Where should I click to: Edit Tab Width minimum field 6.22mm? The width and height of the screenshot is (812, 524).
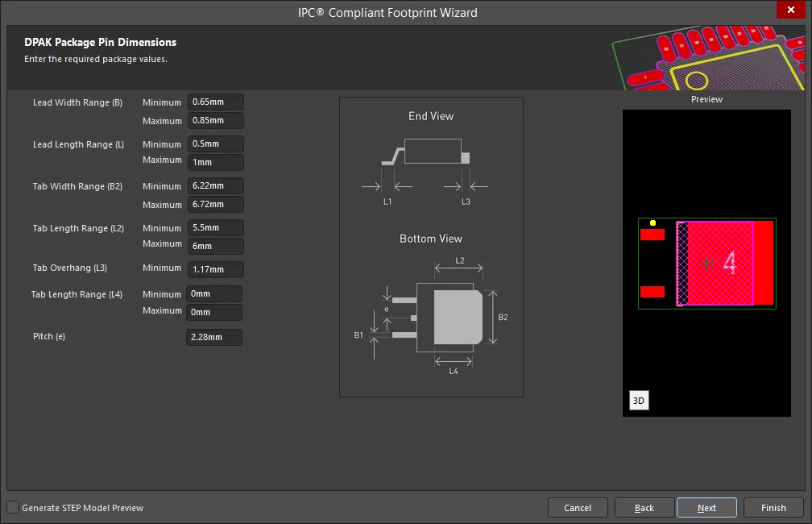215,185
